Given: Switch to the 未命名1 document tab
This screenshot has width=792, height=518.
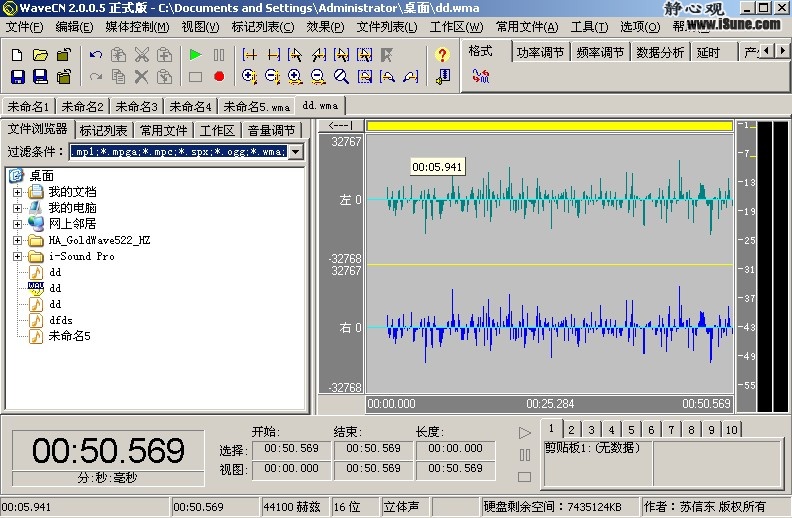Looking at the screenshot, I should pos(28,107).
